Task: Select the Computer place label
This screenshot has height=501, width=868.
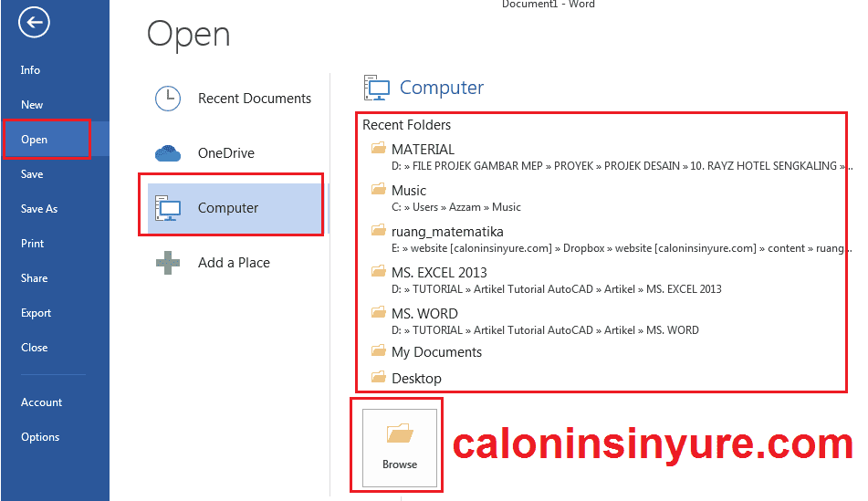Action: tap(228, 208)
